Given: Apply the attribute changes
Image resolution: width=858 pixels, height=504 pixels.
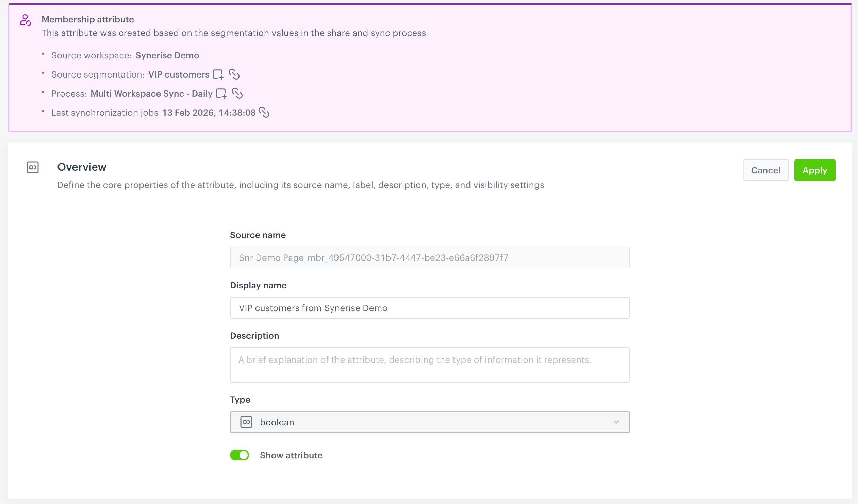Looking at the screenshot, I should point(814,170).
